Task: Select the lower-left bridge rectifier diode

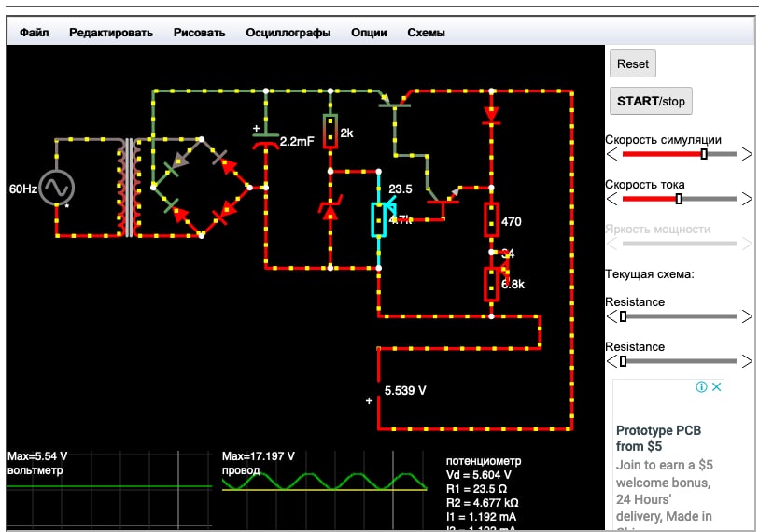Action: click(177, 212)
